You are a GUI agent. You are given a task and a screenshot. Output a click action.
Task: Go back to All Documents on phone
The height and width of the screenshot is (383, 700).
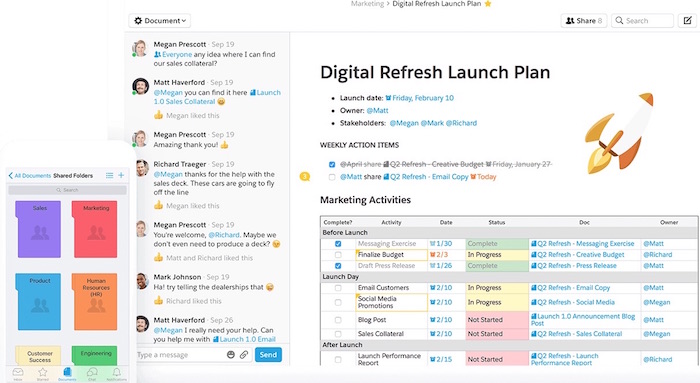tap(29, 175)
